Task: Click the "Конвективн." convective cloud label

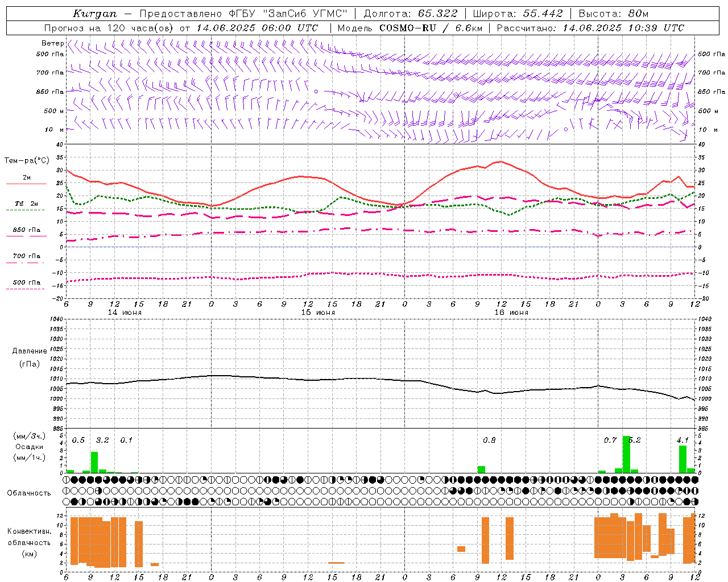Action: 29,531
